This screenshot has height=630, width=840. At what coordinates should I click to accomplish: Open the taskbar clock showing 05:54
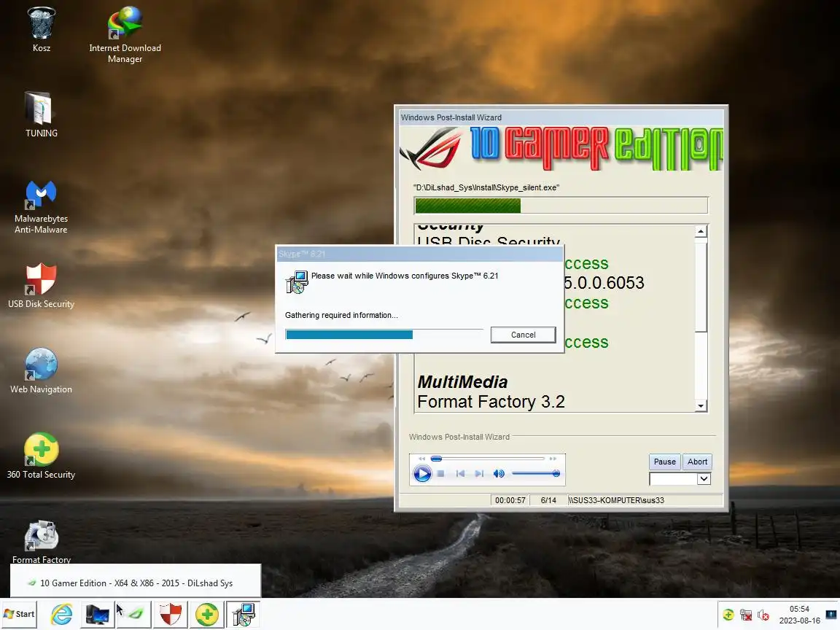coord(799,615)
